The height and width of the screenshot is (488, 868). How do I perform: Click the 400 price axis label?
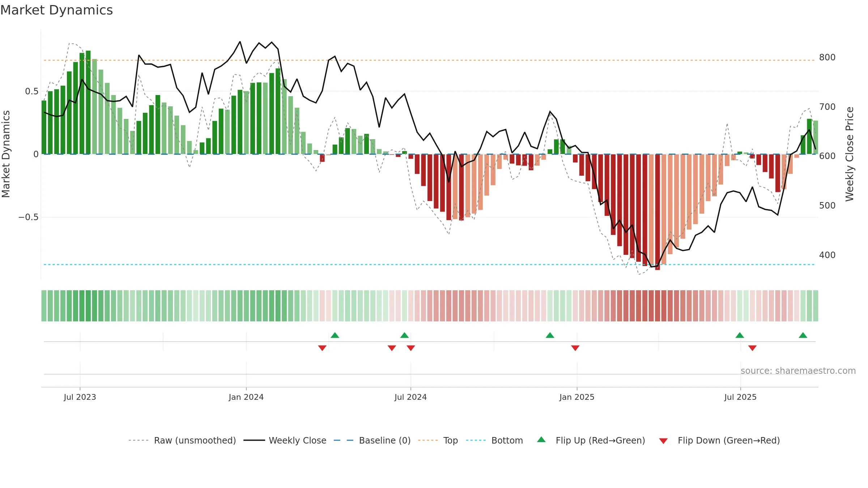click(x=827, y=255)
